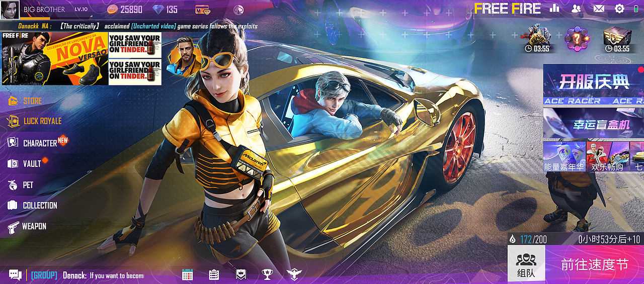Open the BIG BROTHER player avatar
Image resolution: width=644 pixels, height=284 pixels.
click(x=10, y=9)
